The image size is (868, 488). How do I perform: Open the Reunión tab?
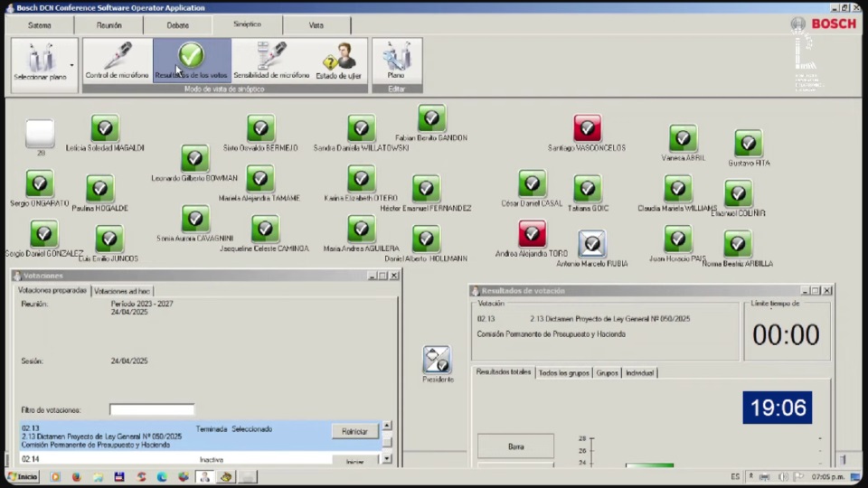[109, 25]
